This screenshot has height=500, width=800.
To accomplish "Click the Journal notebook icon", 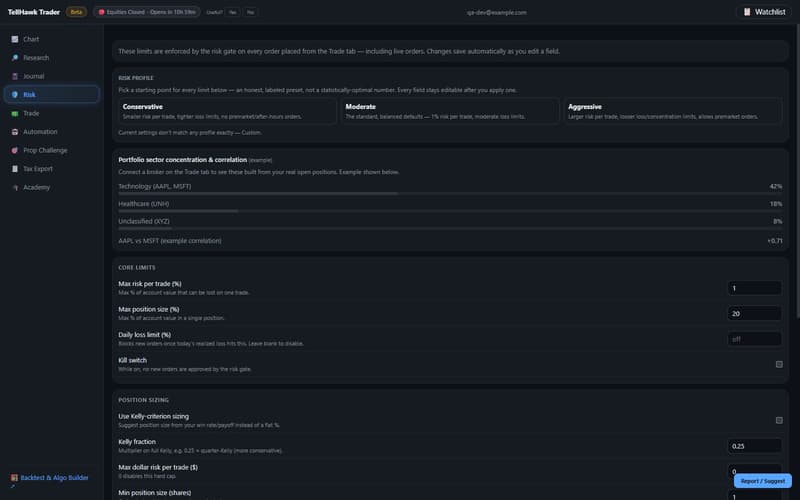I will 15,76.
